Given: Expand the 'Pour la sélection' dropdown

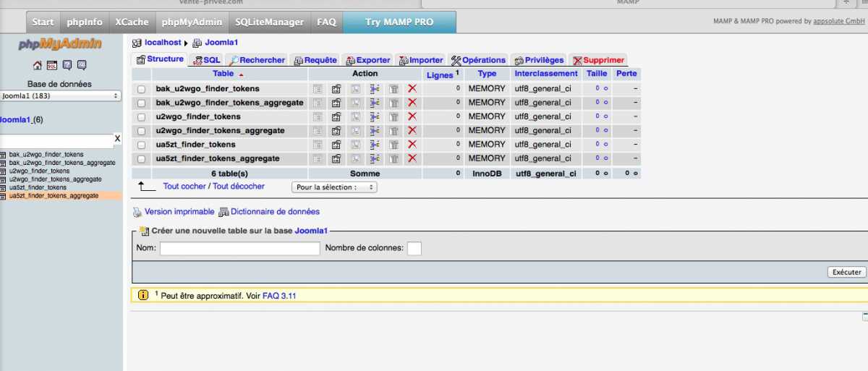Looking at the screenshot, I should [x=334, y=187].
